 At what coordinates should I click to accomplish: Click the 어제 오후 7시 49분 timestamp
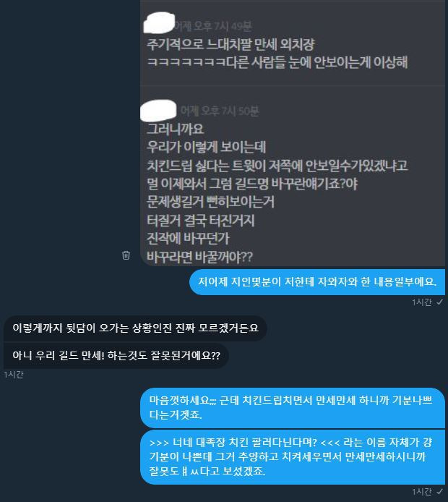(212, 26)
